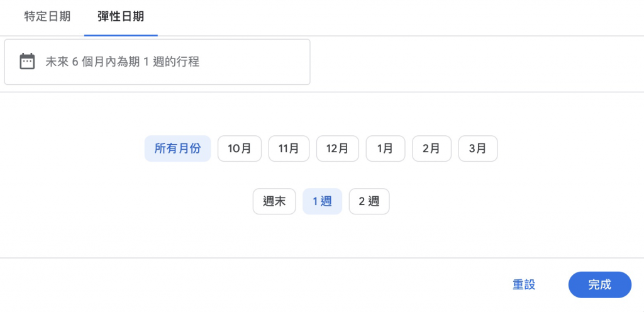This screenshot has width=644, height=312.
Task: Pick the 11月 month option
Action: [289, 148]
